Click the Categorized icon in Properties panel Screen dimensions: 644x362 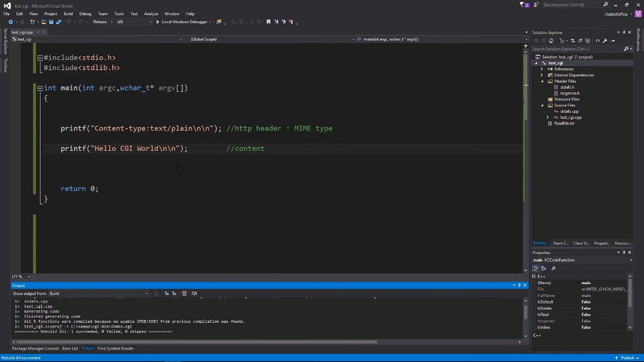536,268
